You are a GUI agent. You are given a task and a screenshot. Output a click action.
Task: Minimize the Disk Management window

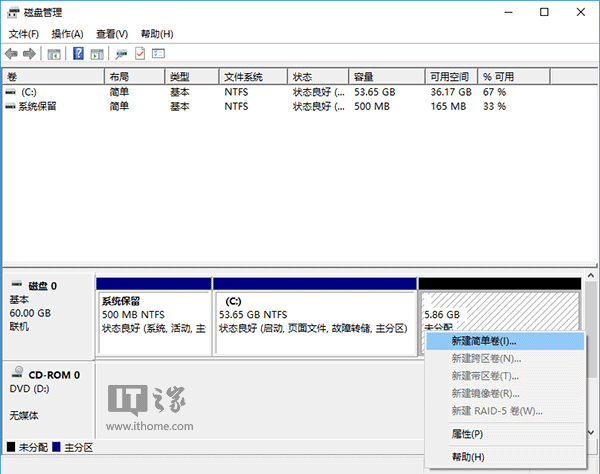coord(509,12)
